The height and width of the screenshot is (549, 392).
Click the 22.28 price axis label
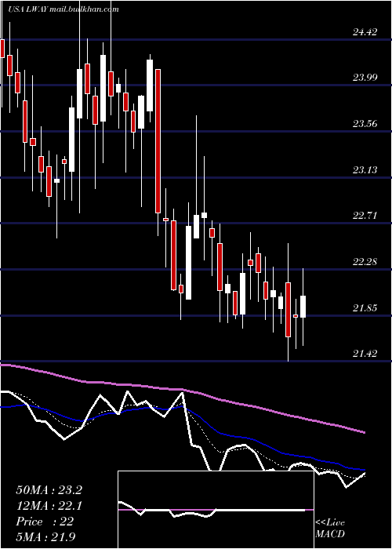pos(365,262)
